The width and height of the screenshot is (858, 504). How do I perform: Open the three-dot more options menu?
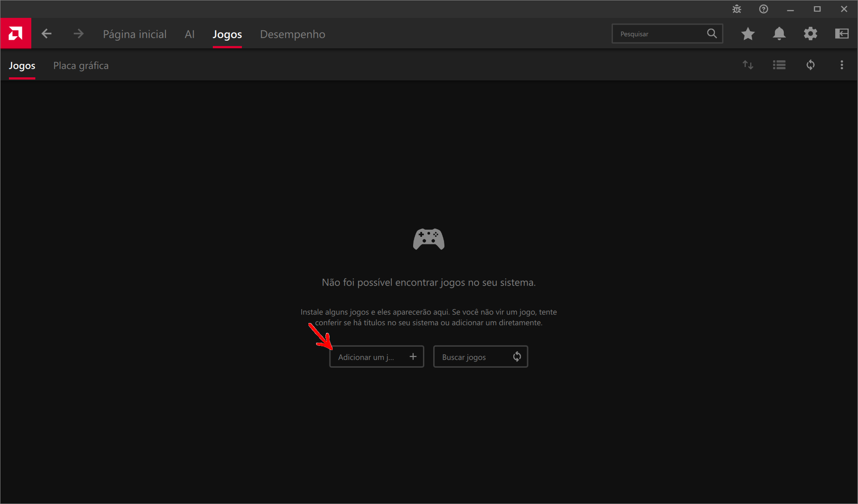842,65
